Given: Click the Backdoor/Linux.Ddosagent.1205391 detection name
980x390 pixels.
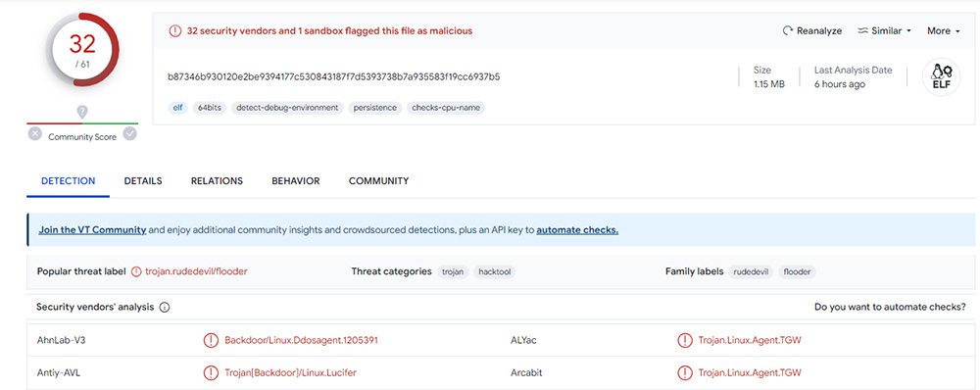Looking at the screenshot, I should [301, 341].
